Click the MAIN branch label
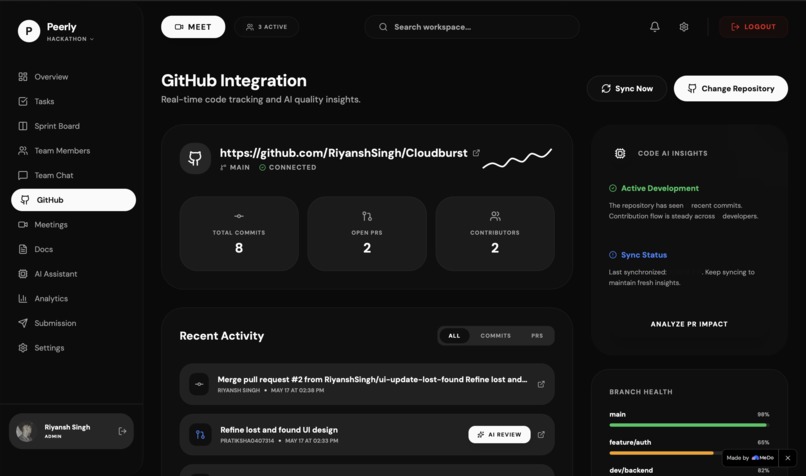806x476 pixels. (235, 168)
